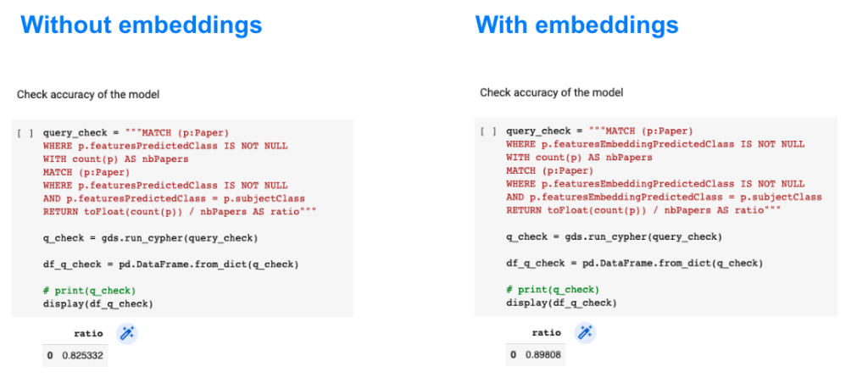Click ratio column header above 0.89808
Image resolution: width=868 pixels, height=378 pixels.
click(546, 332)
